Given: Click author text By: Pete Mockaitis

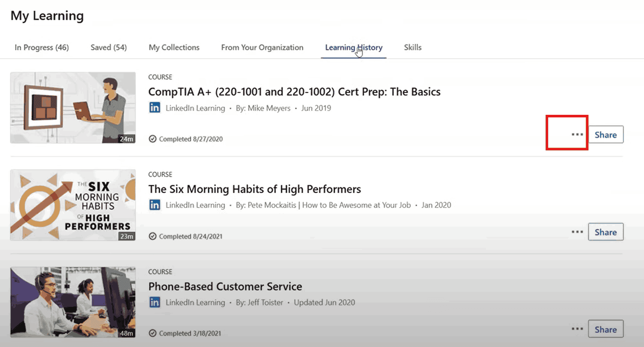Looking at the screenshot, I should [323, 205].
